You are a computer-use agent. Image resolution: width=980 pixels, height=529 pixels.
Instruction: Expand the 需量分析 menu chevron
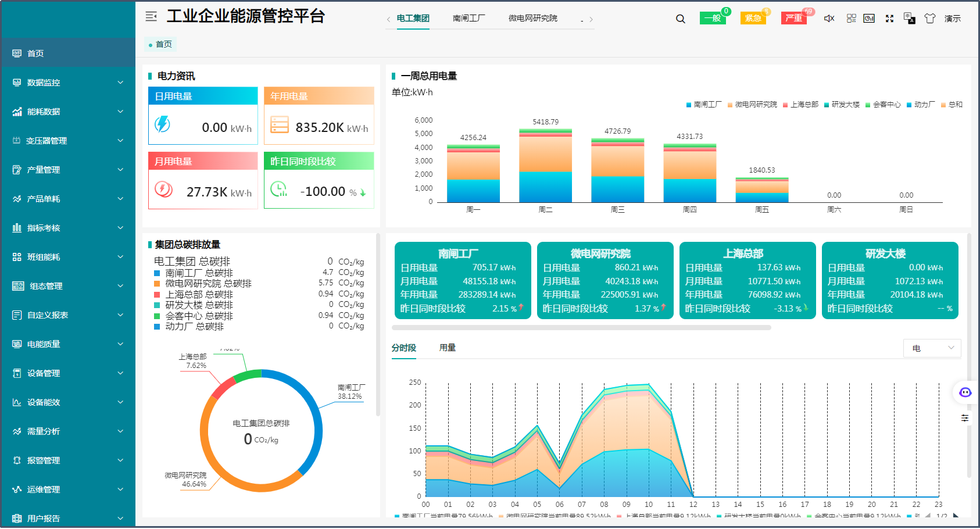(120, 431)
